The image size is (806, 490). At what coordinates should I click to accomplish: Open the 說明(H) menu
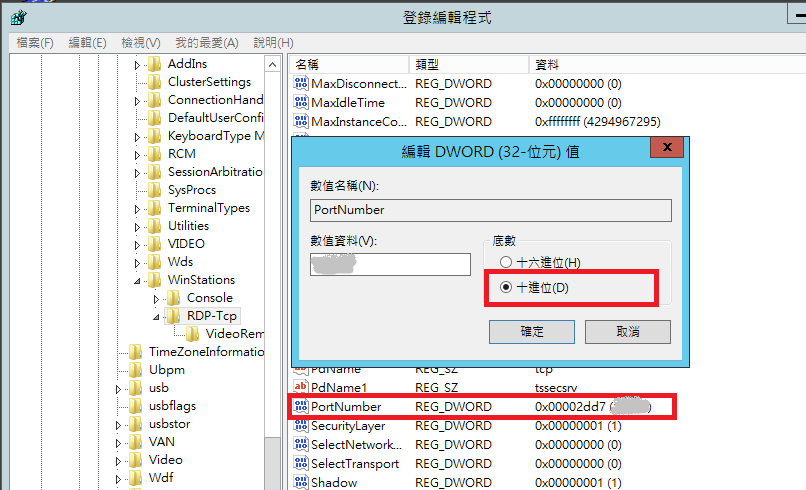click(273, 43)
